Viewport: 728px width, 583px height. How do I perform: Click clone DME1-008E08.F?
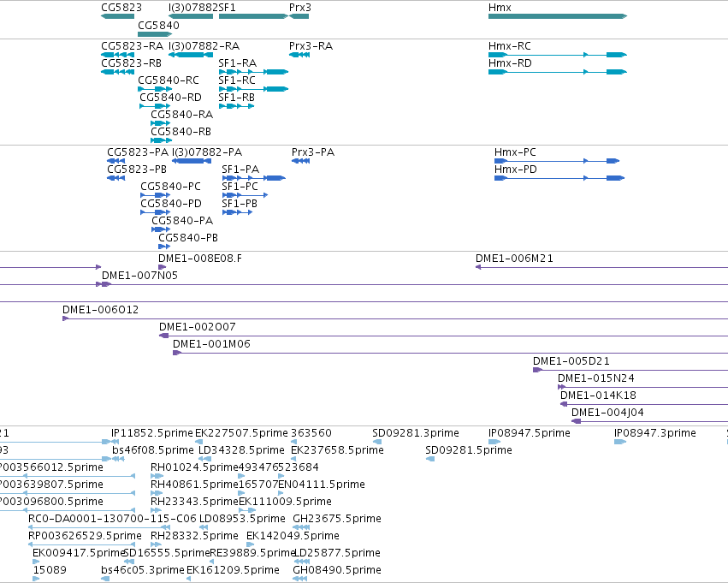(x=162, y=268)
